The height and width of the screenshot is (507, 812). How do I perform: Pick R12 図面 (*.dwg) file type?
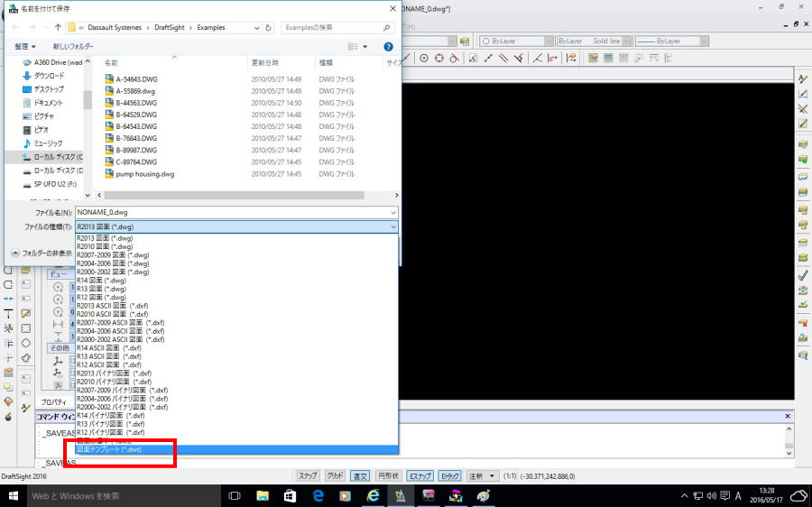click(x=236, y=298)
